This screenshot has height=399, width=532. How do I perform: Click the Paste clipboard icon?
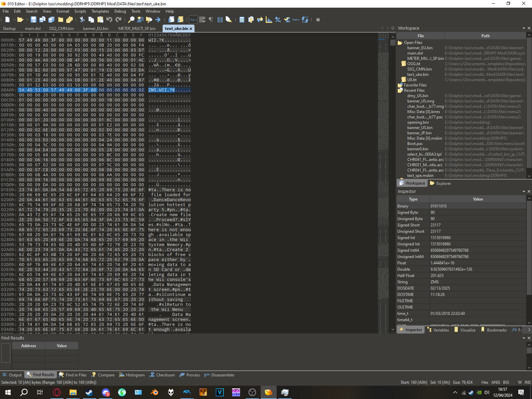pyautogui.click(x=100, y=20)
